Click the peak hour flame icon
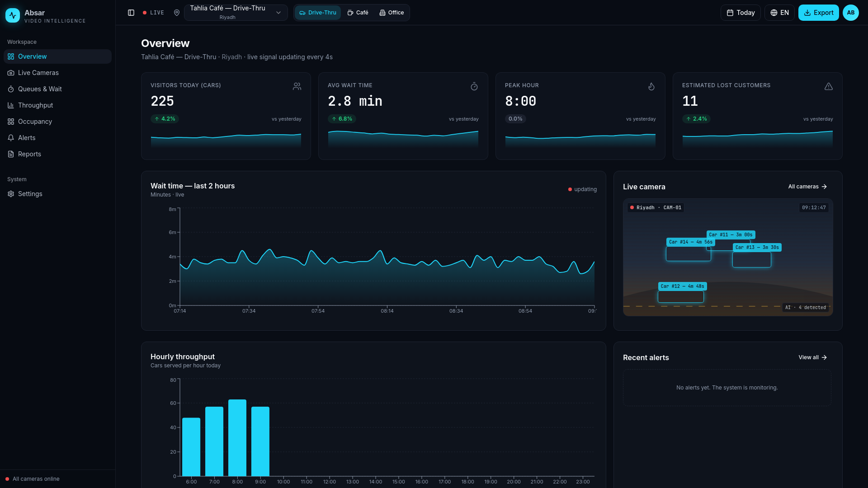868x488 pixels. point(651,86)
